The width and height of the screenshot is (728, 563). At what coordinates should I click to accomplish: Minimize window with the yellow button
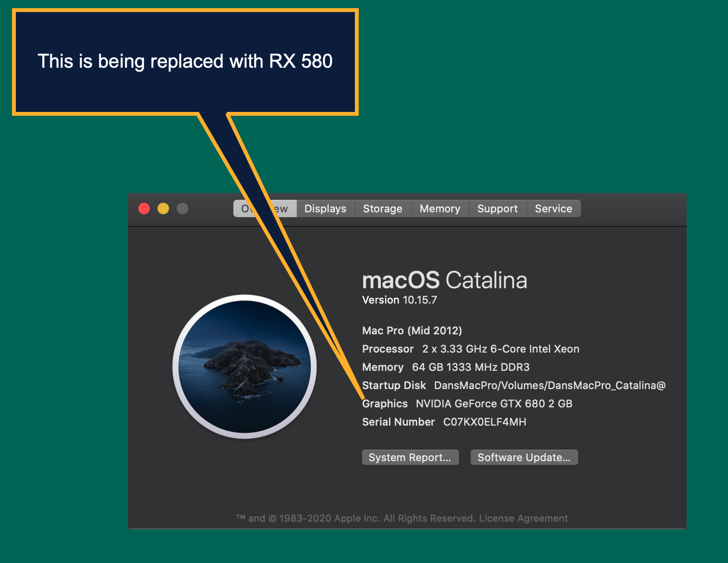(x=163, y=208)
